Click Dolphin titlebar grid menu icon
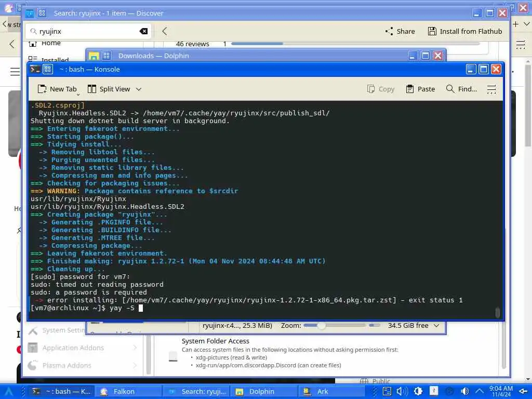This screenshot has width=532, height=399. 107,56
